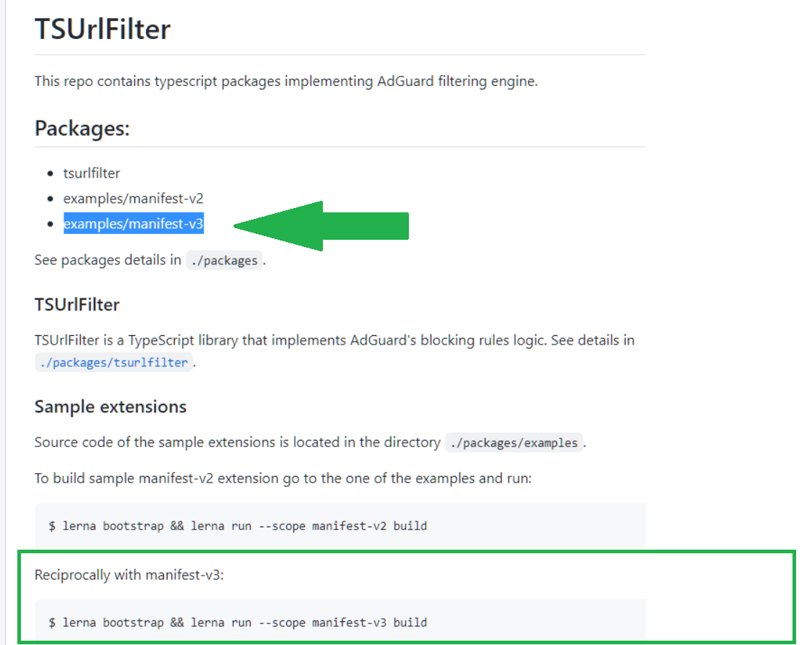Click the large green arrow annotation
The image size is (812, 645).
pos(321,225)
